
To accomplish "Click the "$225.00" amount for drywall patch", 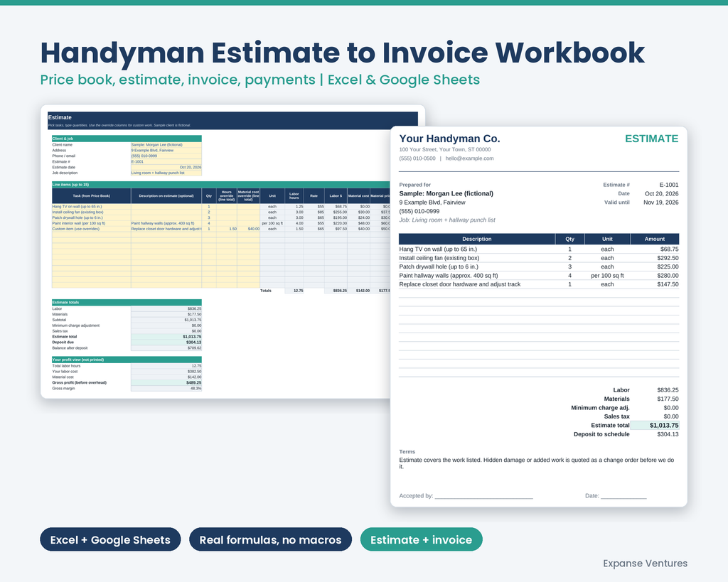I will (668, 267).
